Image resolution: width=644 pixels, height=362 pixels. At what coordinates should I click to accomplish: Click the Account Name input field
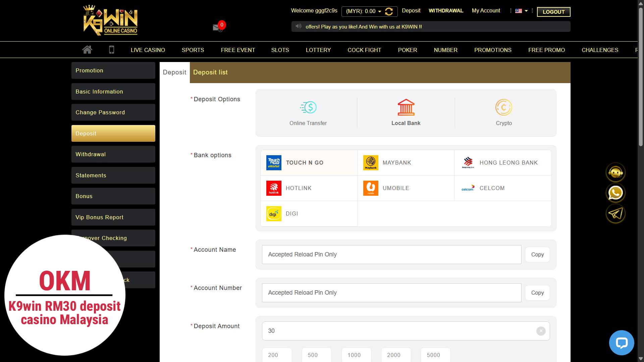[x=391, y=254]
